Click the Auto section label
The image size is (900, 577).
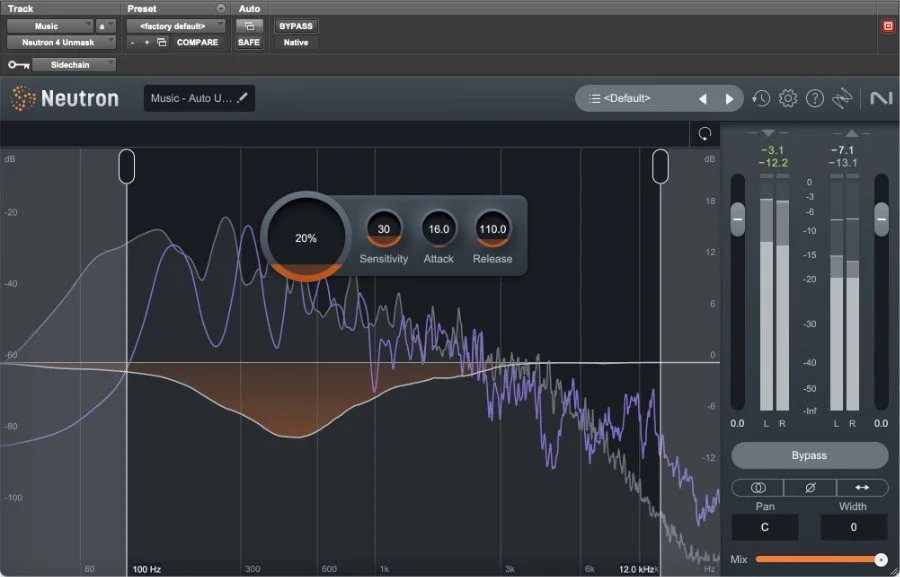click(x=249, y=9)
